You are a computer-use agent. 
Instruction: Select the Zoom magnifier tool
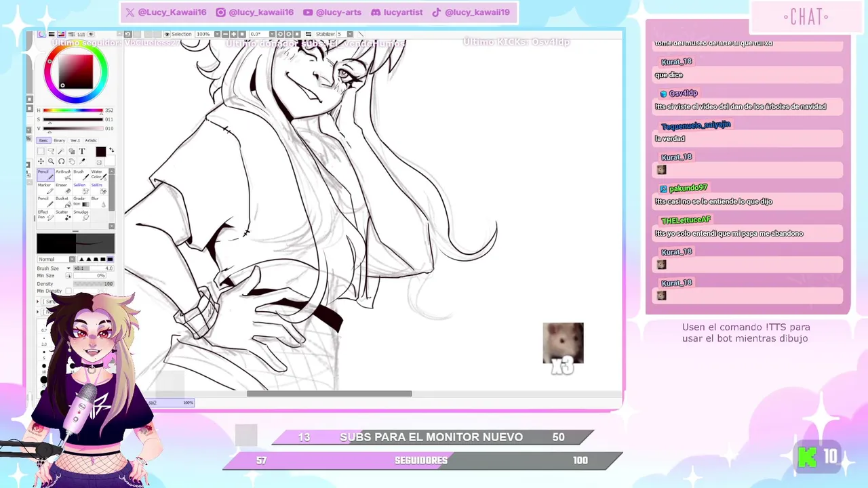[x=51, y=161]
